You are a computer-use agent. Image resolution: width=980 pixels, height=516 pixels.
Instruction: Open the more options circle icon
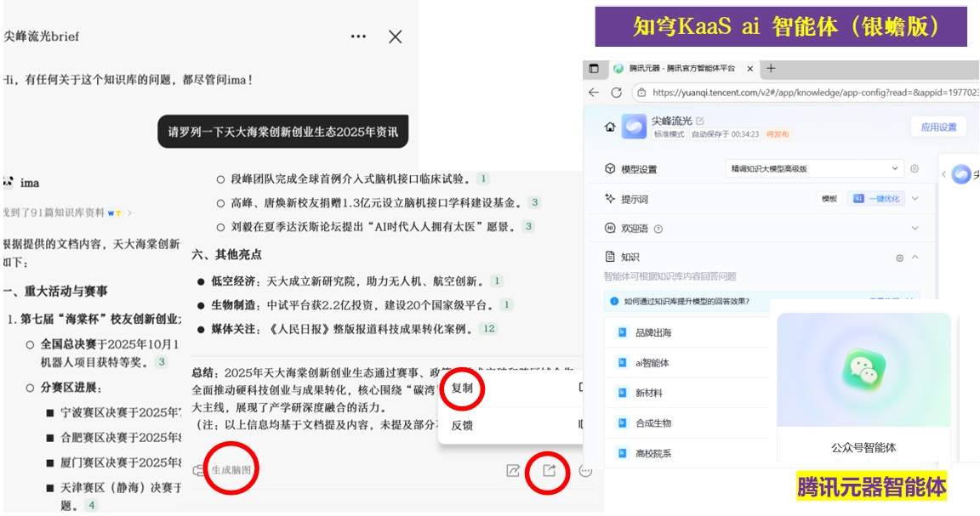585,471
